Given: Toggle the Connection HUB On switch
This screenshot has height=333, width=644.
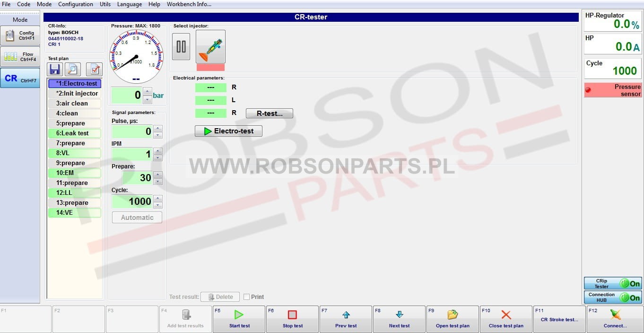Looking at the screenshot, I should tap(630, 298).
